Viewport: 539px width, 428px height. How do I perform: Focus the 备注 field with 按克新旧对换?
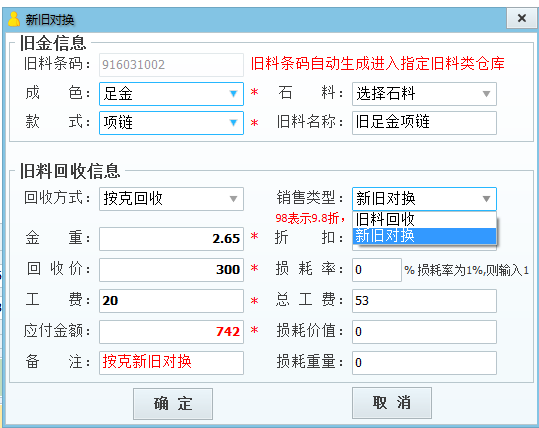click(x=171, y=363)
